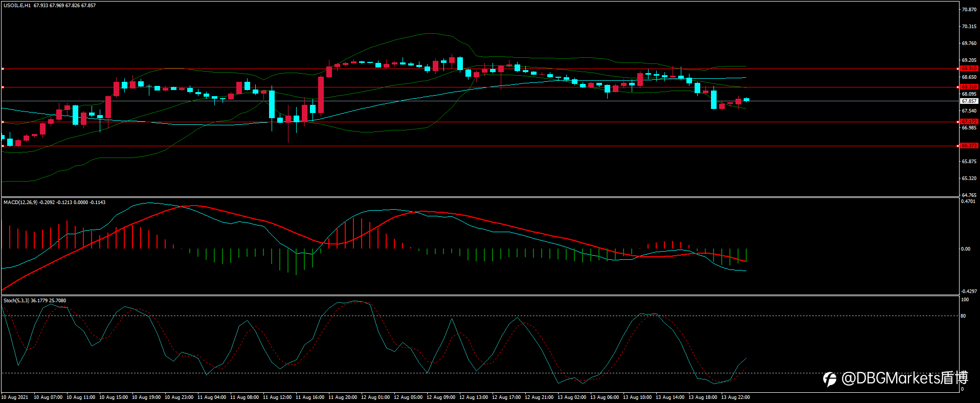Click the 12 Aug 09:00 time label

(441, 397)
